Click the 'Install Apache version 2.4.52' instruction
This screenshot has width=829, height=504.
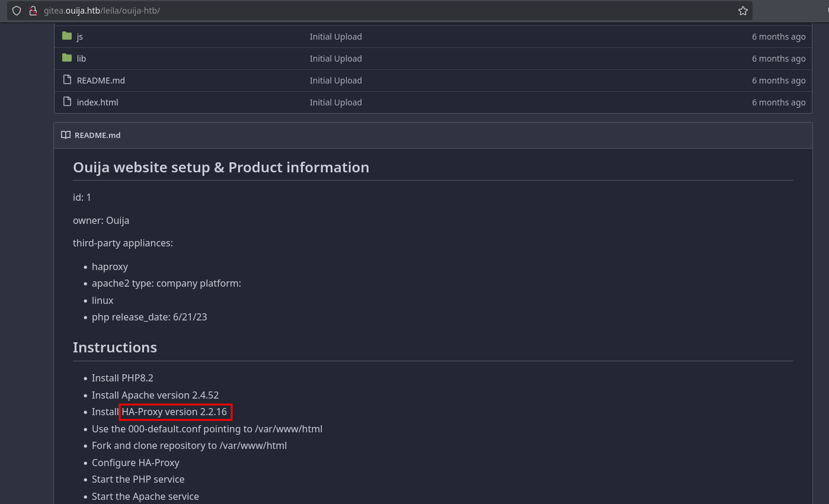[x=155, y=395]
